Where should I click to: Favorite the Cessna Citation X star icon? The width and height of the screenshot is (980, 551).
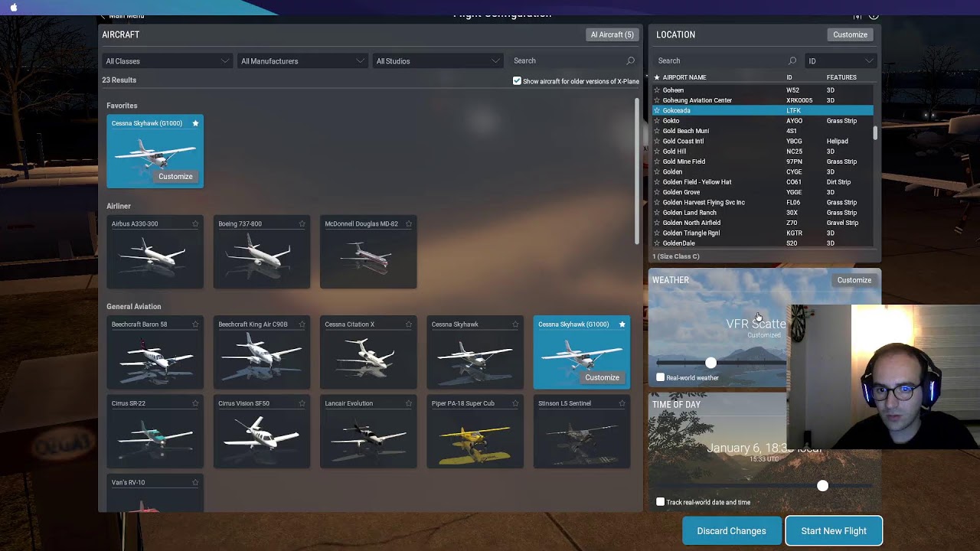[408, 324]
